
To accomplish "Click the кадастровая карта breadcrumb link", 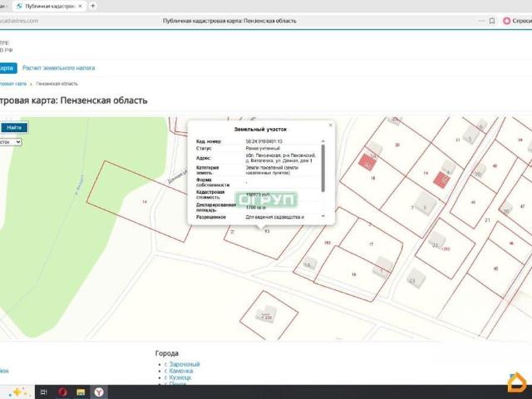I will tap(13, 83).
